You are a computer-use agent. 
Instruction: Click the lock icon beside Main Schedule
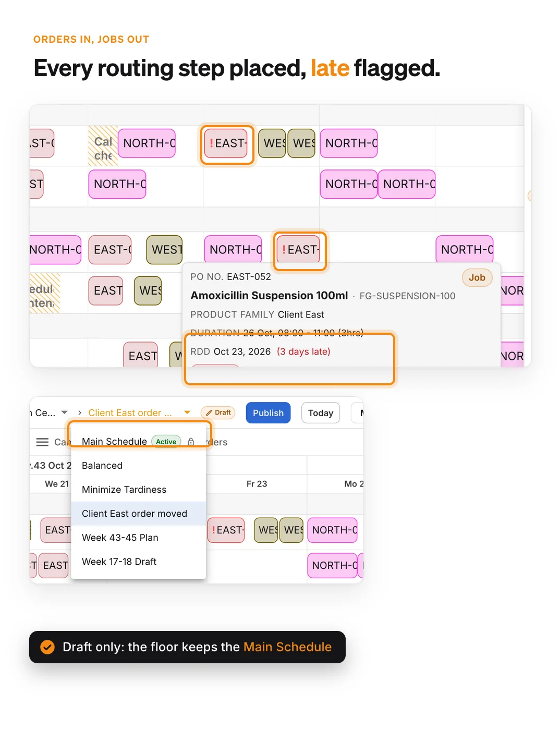[x=191, y=442]
